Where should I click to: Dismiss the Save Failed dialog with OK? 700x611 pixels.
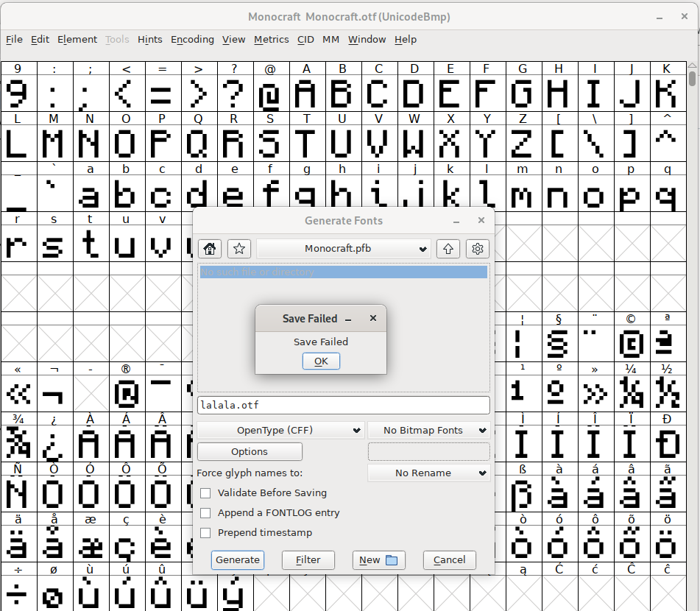click(321, 361)
